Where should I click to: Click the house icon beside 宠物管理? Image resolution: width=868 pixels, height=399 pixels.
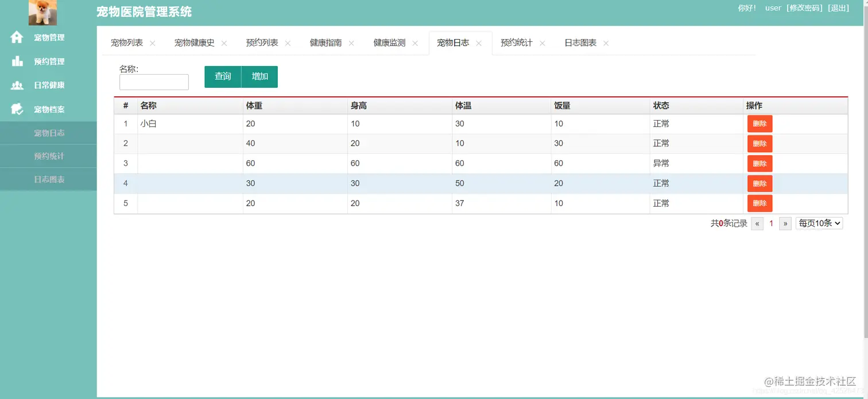tap(17, 37)
